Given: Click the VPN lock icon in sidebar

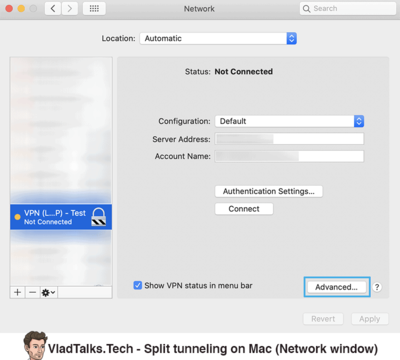Looking at the screenshot, I should 99,217.
